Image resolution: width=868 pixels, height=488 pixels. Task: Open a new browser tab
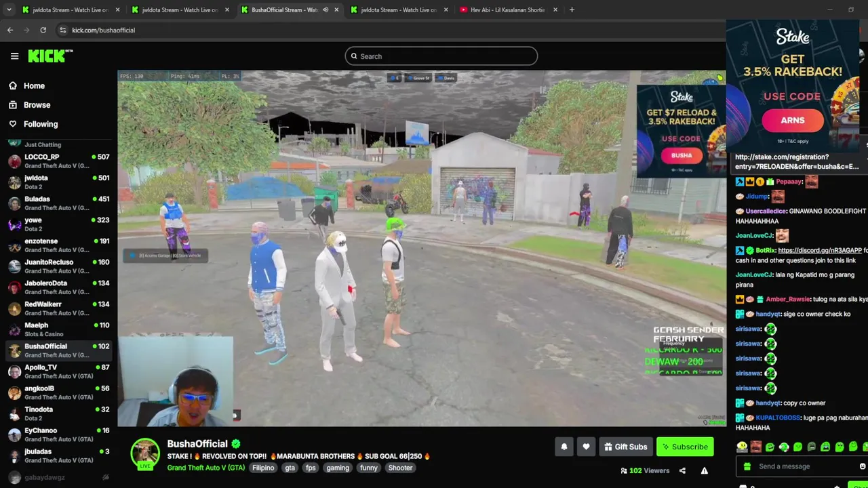click(x=572, y=9)
